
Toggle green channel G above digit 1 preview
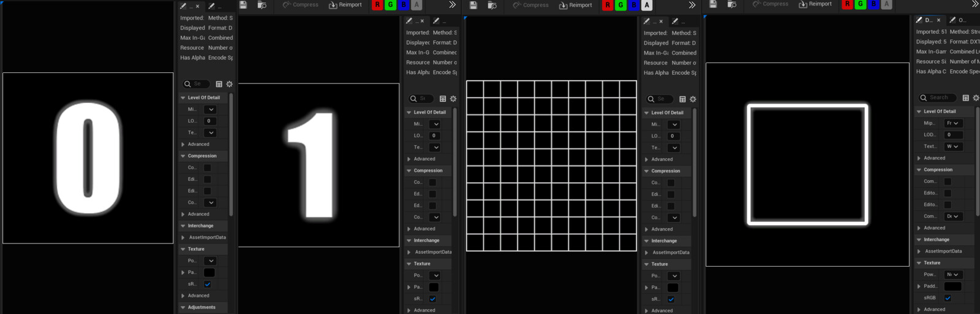(x=390, y=5)
